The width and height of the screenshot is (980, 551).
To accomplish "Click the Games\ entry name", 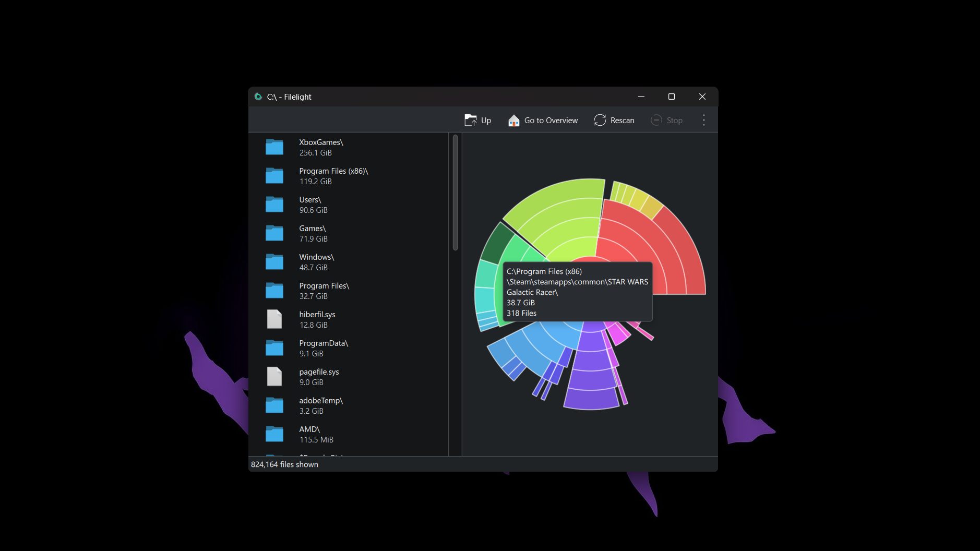I will 312,229.
